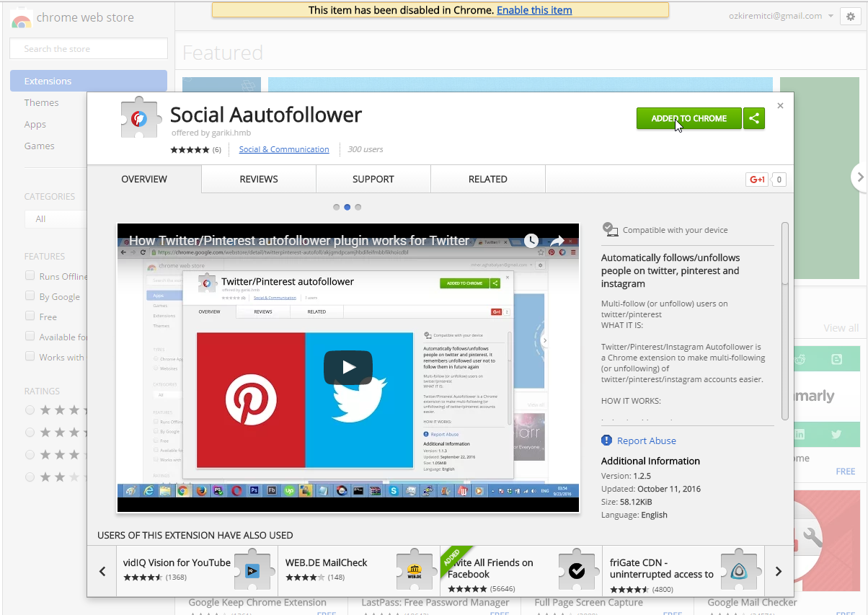Click the Search the store field

(x=89, y=48)
